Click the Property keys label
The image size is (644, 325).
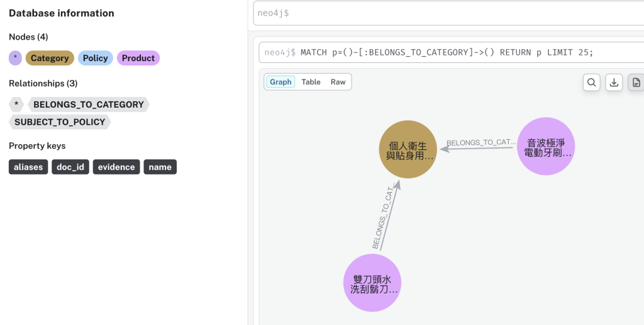point(37,146)
